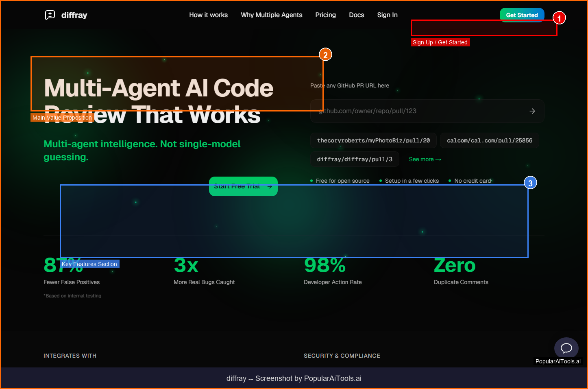Image resolution: width=588 pixels, height=389 pixels.
Task: Open the chat bubble widget
Action: 566,348
